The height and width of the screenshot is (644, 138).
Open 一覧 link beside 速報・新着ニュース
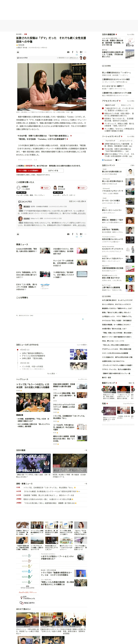pyautogui.click(x=86, y=484)
